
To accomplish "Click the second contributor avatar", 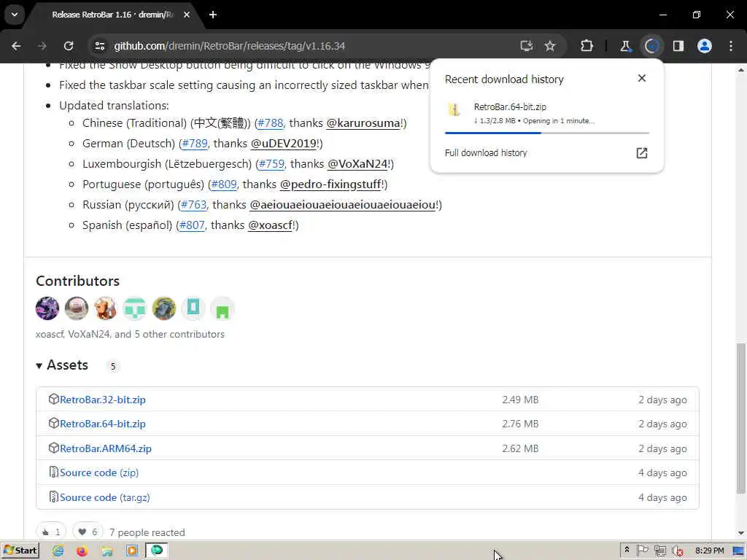I will [76, 308].
